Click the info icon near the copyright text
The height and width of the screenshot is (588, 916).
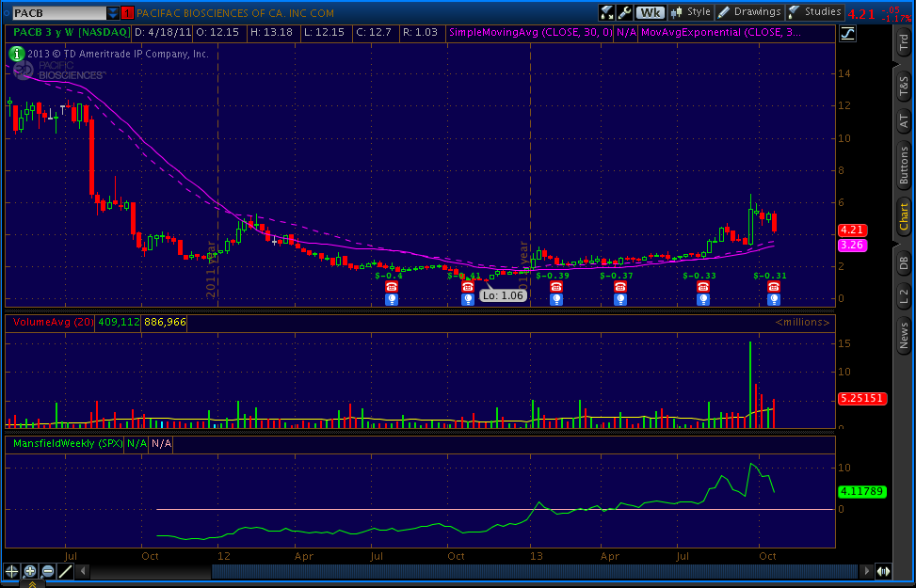coord(17,54)
